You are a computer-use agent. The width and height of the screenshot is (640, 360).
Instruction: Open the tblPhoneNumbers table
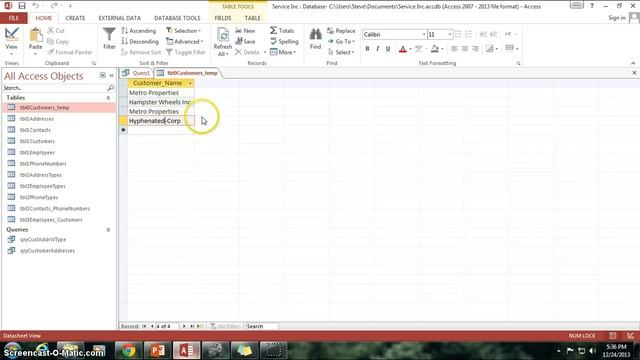43,164
